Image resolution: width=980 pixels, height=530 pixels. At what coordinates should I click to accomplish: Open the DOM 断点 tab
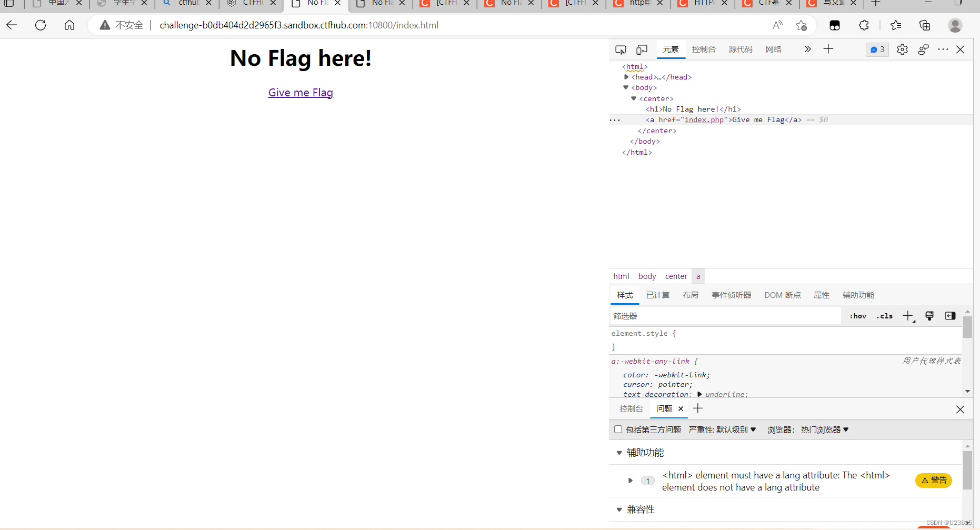pyautogui.click(x=783, y=295)
